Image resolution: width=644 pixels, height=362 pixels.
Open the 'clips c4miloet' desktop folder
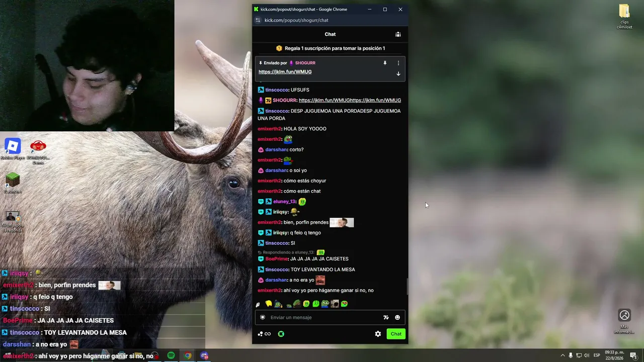(x=624, y=17)
